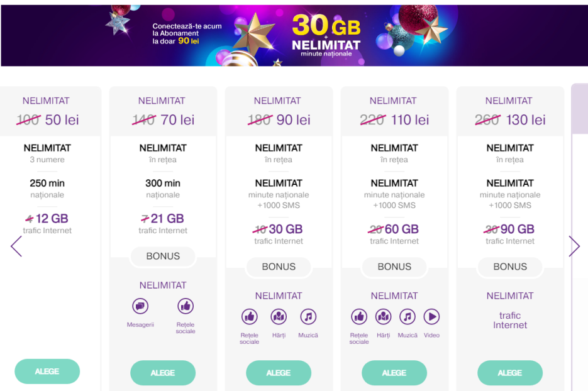Show next plans with right arrow
The height and width of the screenshot is (391, 588).
tap(574, 246)
